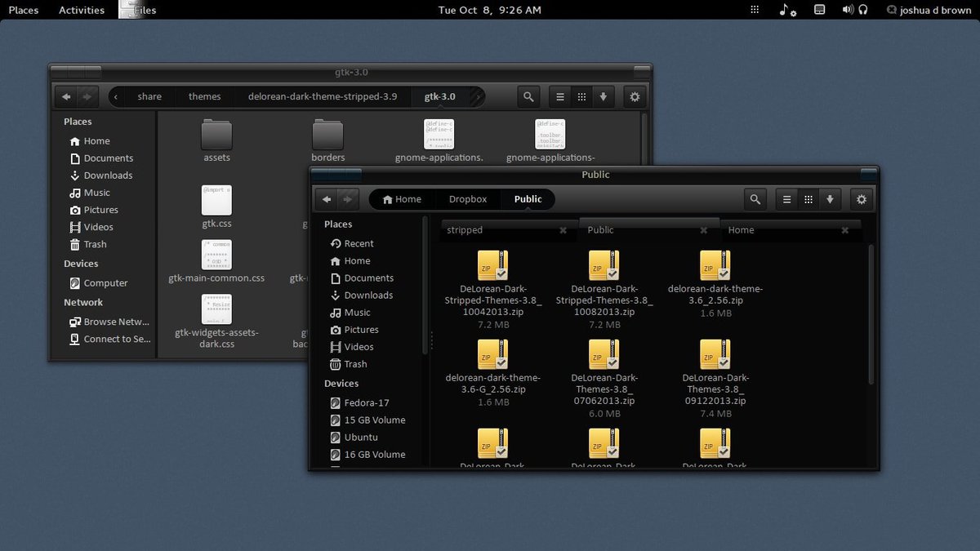This screenshot has width=980, height=551.
Task: Open search in the Public window
Action: point(755,199)
